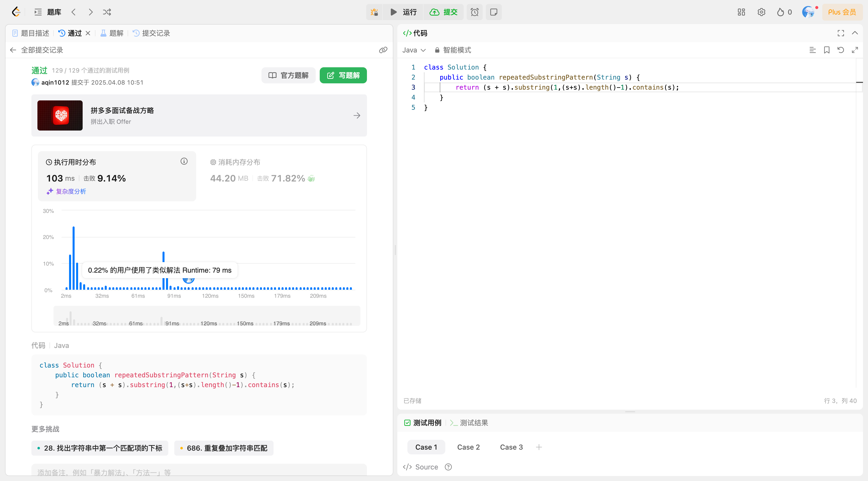
Task: Open the timer/alarm icon in the top toolbar
Action: pyautogui.click(x=474, y=12)
